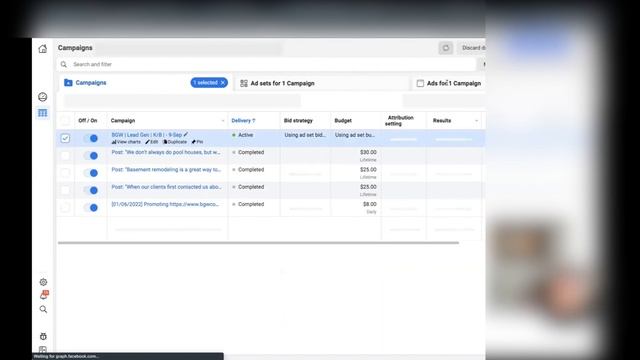Click the Bid strategy column header

[298, 120]
